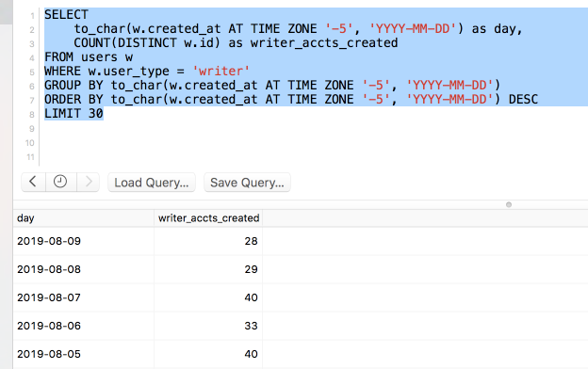Click the 'writer' string literal in WHERE clause
The height and width of the screenshot is (369, 588).
coord(220,72)
